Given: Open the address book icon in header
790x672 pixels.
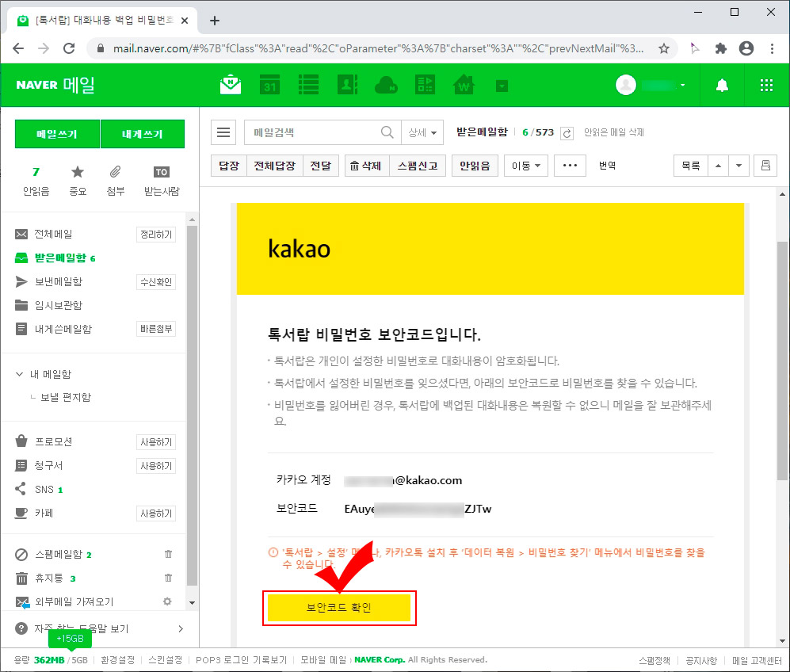Looking at the screenshot, I should [347, 85].
